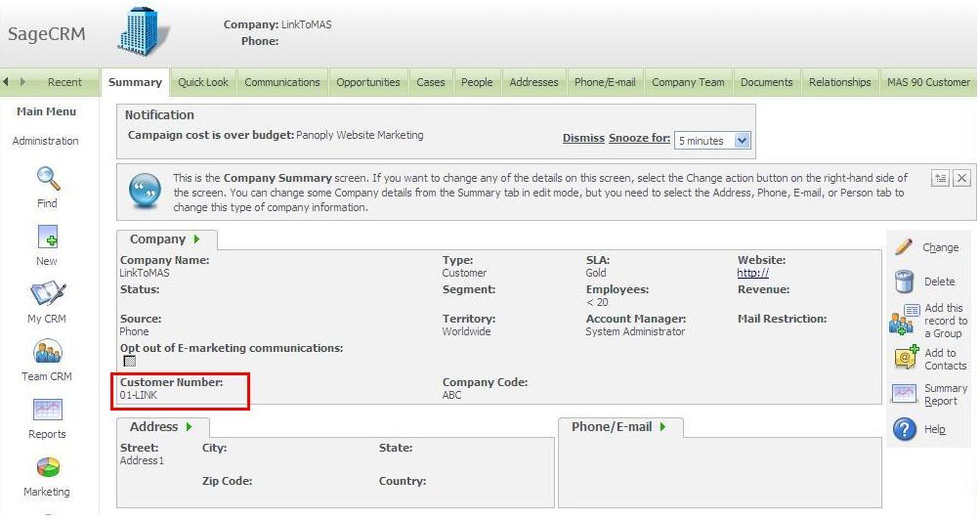This screenshot has width=980, height=521.
Task: Click the Help text link
Action: [934, 429]
